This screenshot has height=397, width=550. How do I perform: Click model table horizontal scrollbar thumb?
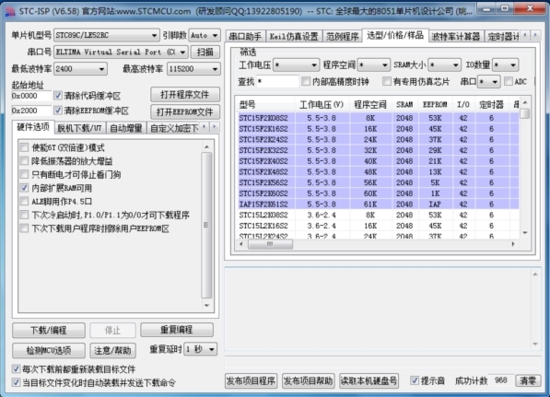pyautogui.click(x=270, y=244)
